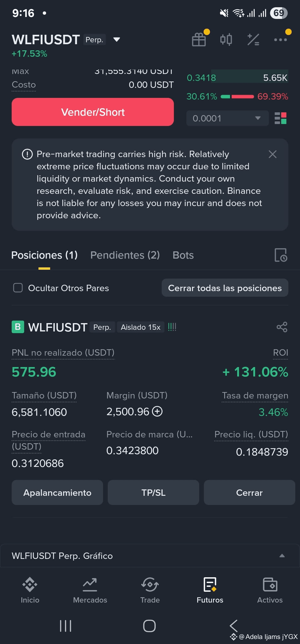Open the gift rewards icon
Image resolution: width=300 pixels, height=644 pixels.
(199, 39)
